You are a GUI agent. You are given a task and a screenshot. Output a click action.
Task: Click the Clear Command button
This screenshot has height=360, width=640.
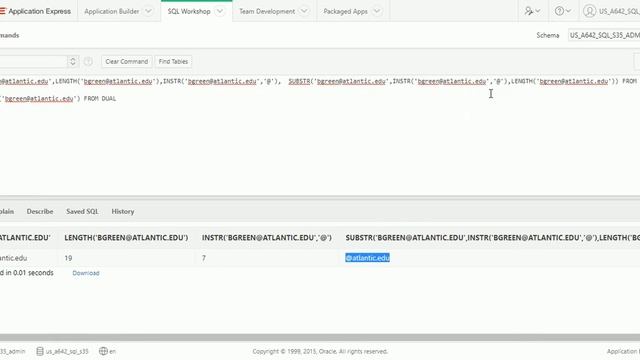point(127,62)
